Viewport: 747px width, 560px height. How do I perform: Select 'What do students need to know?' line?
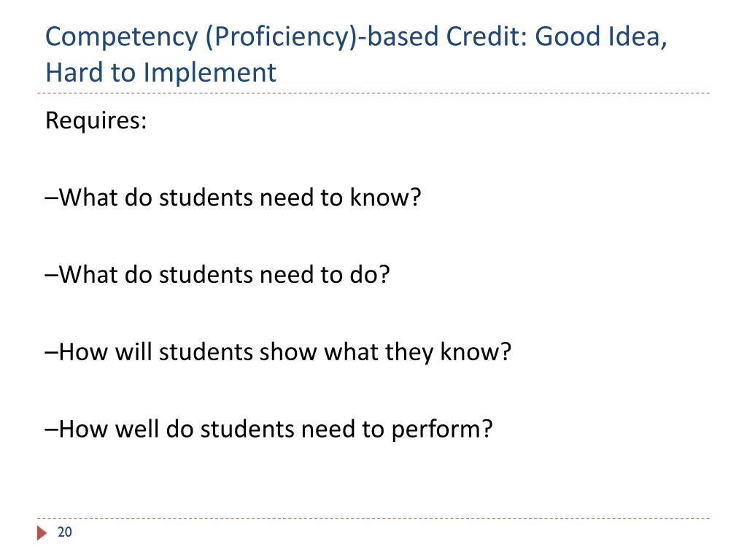tap(233, 197)
